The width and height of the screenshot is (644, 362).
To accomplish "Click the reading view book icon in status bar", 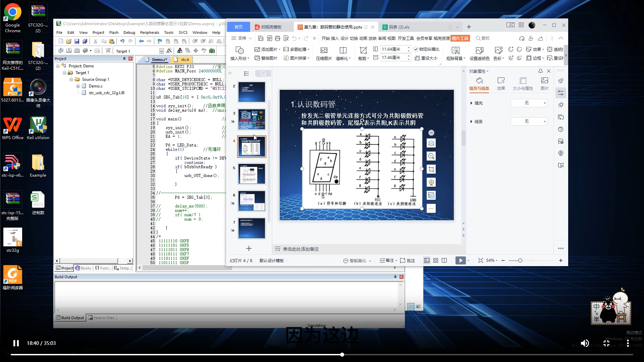I will [444, 260].
